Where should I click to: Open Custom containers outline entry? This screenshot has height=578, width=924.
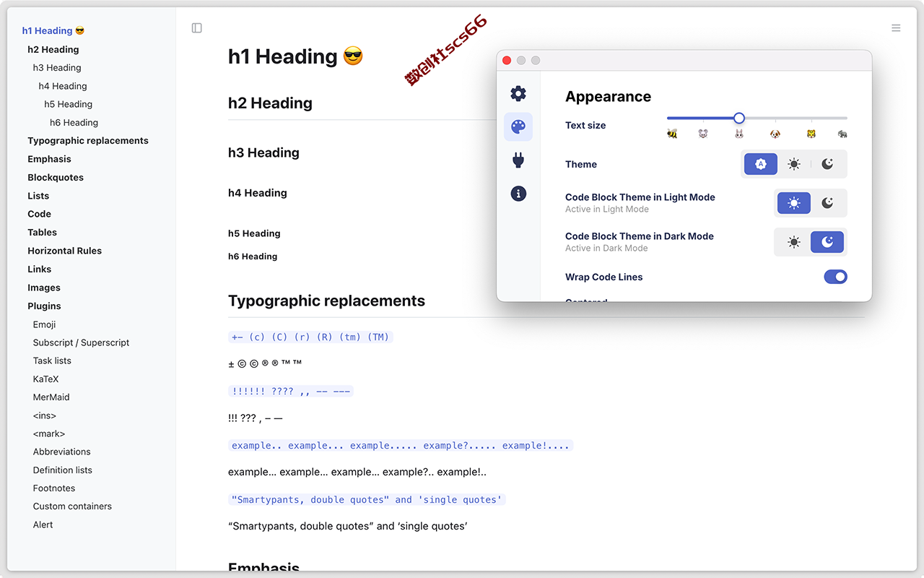pos(72,506)
